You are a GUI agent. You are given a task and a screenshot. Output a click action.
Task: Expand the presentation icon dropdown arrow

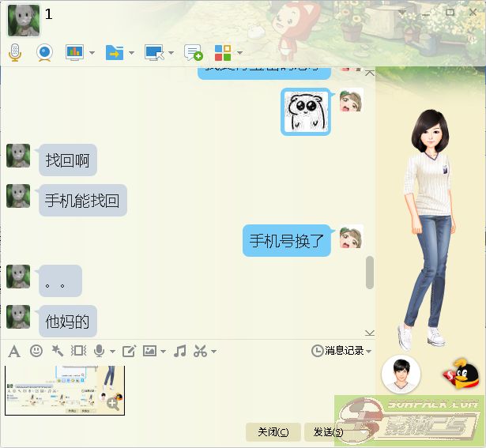click(x=92, y=53)
